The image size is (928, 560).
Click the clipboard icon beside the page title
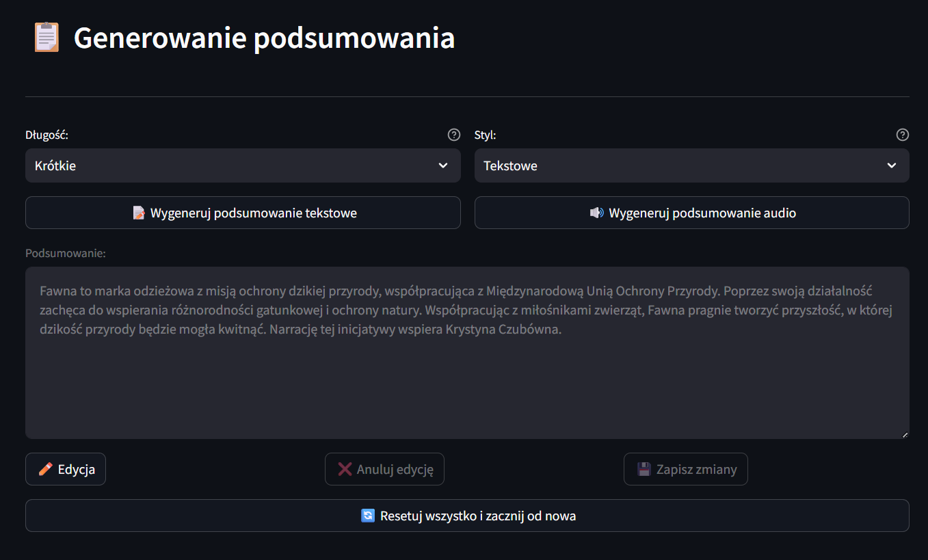pos(47,38)
